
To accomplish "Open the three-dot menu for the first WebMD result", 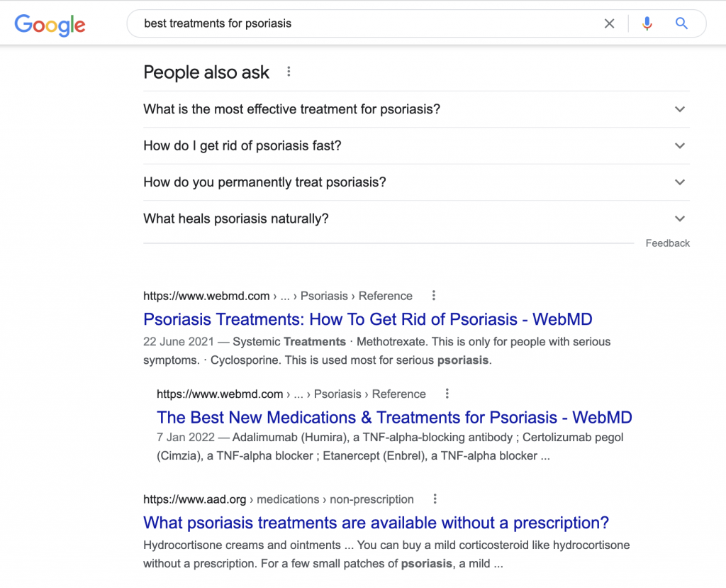I will pos(433,295).
